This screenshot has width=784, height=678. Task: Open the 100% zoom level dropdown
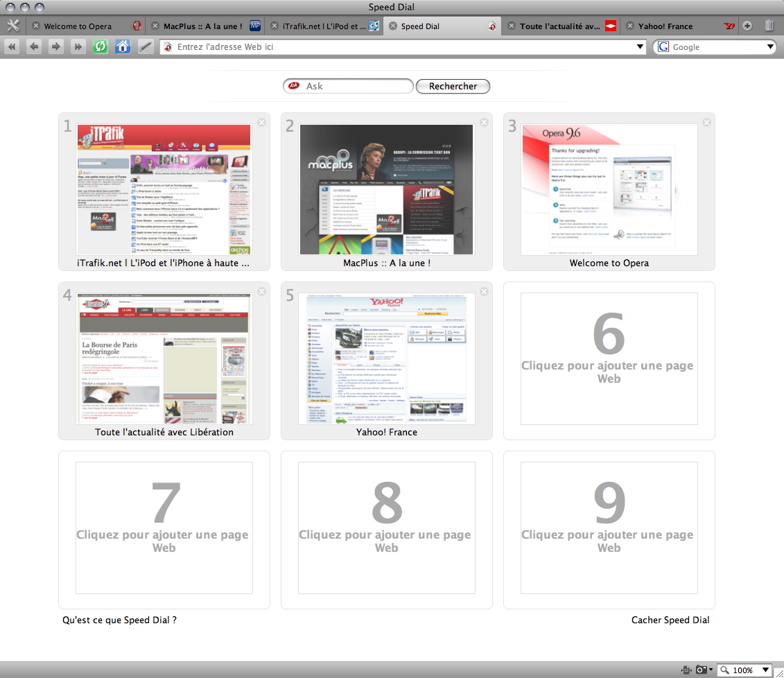pyautogui.click(x=765, y=670)
